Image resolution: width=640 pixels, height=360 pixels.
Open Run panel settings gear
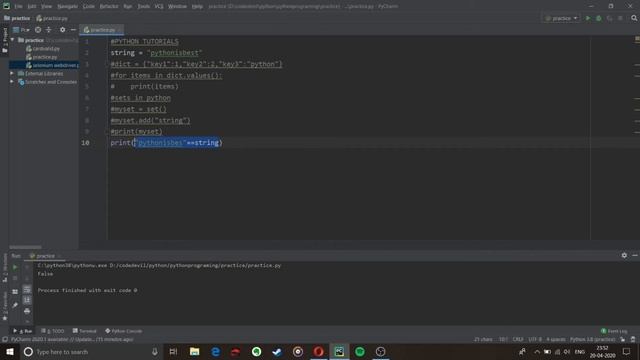[x=624, y=255]
